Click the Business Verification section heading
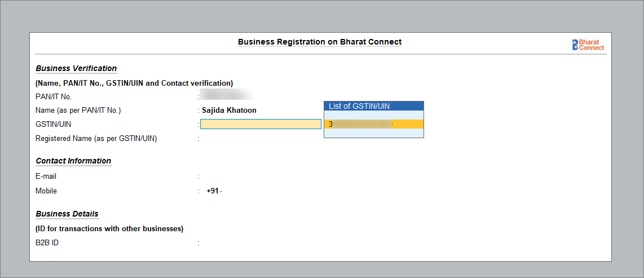This screenshot has width=644, height=278. tap(76, 69)
